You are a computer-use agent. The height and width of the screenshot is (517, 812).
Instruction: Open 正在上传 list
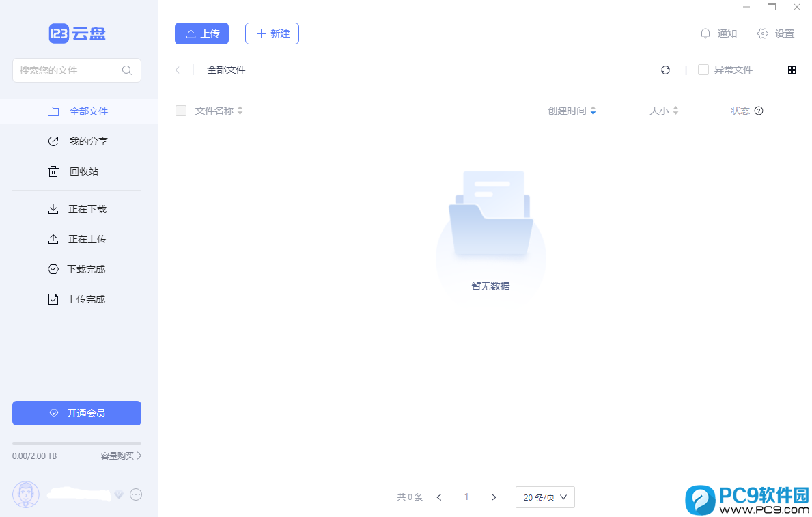pos(79,239)
